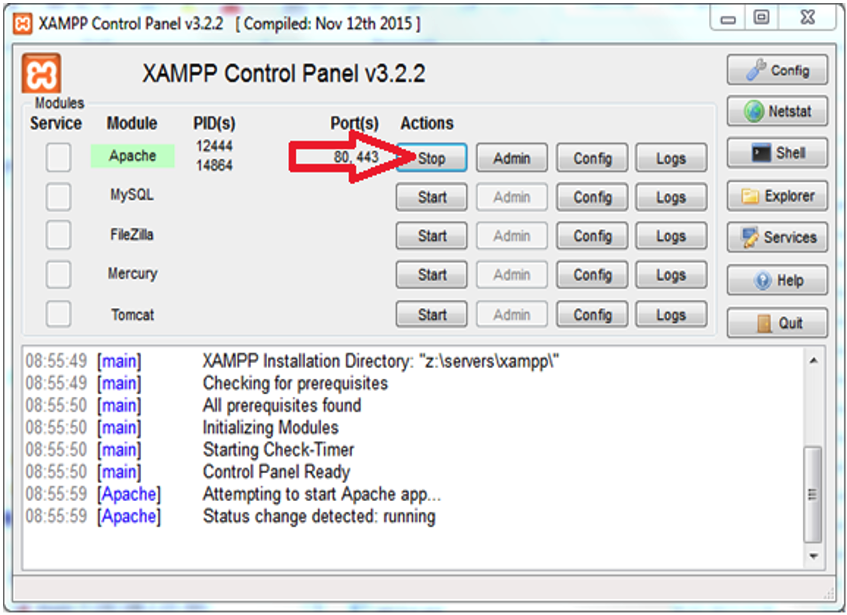Click log line "Attempting to start Apache app..."
This screenshot has width=847, height=615.
(x=322, y=494)
